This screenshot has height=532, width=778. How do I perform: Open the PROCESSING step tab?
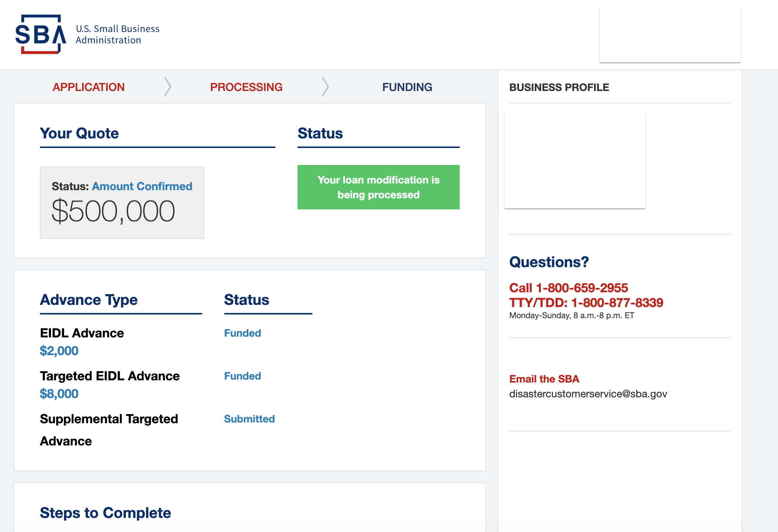click(246, 87)
